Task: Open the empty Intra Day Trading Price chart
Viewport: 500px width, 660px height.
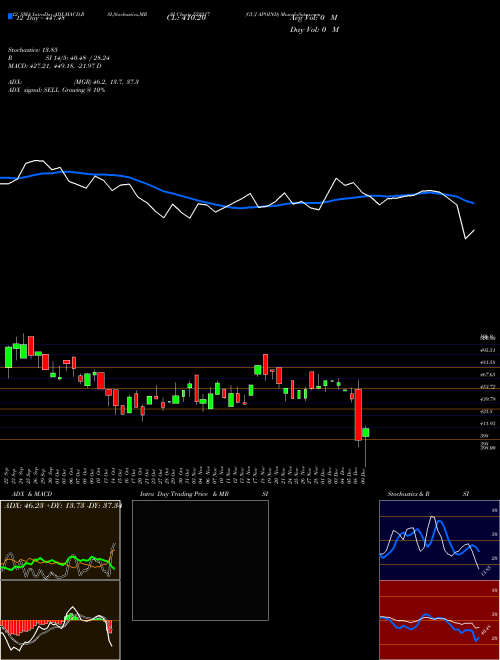Action: 200,560
